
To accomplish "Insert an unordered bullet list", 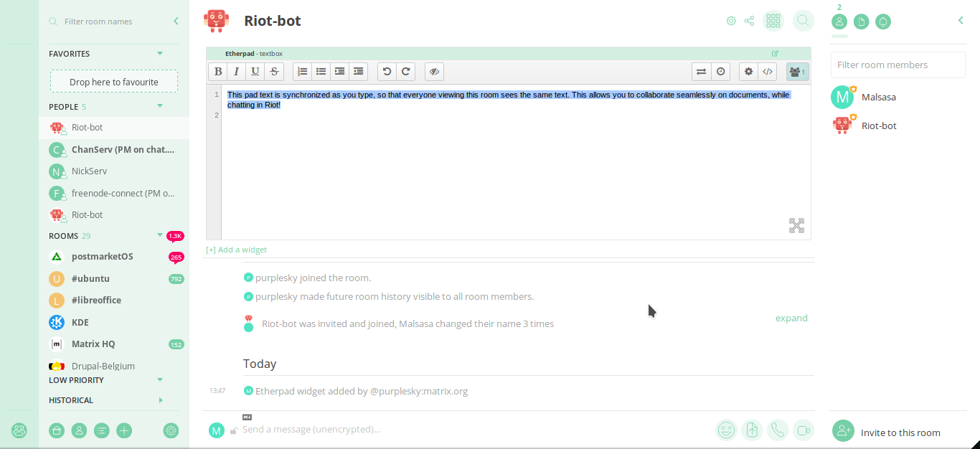I will (321, 72).
